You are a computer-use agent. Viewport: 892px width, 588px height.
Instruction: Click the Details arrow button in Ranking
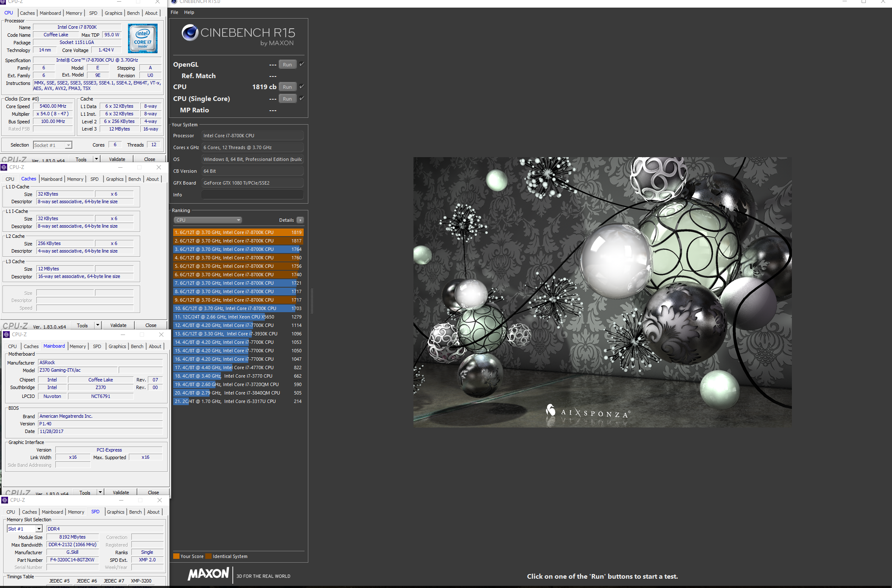point(300,220)
